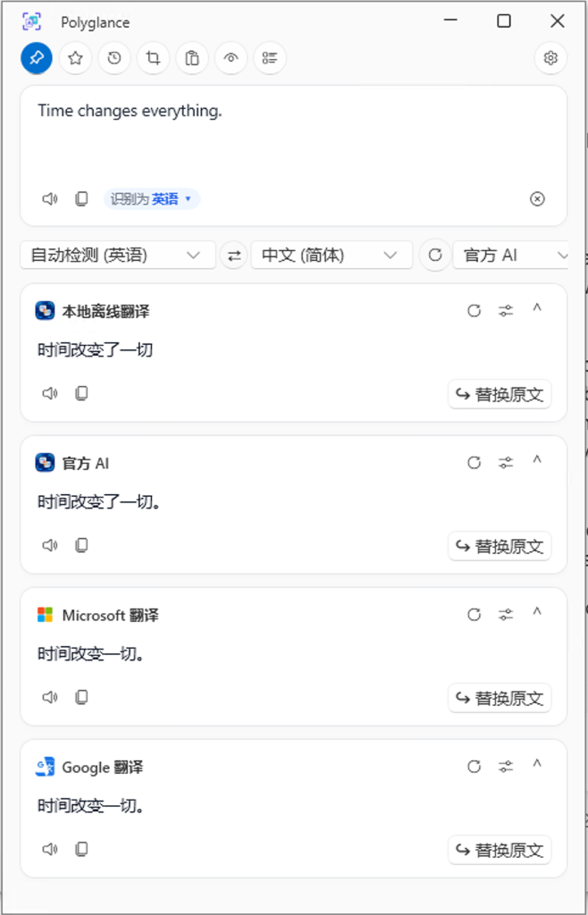Open the list view icon in toolbar

click(270, 58)
